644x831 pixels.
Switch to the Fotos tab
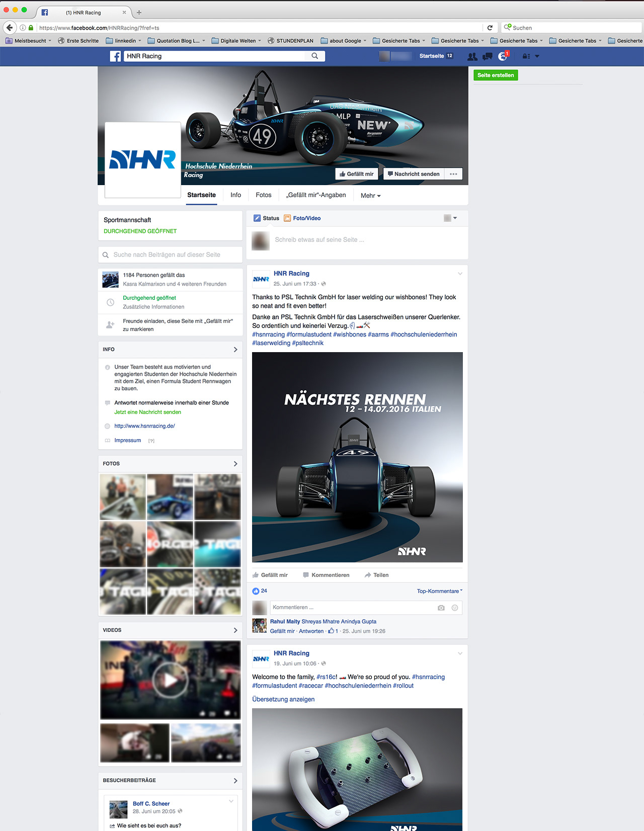(x=264, y=195)
